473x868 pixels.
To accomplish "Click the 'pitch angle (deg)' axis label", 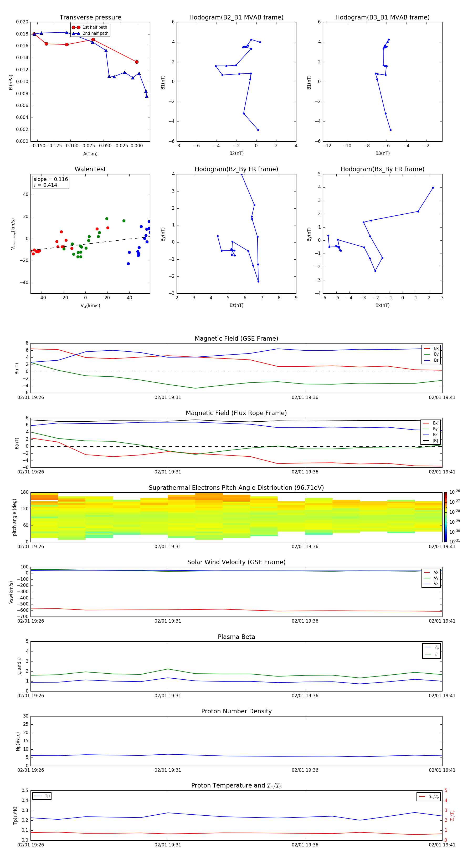I will point(14,517).
